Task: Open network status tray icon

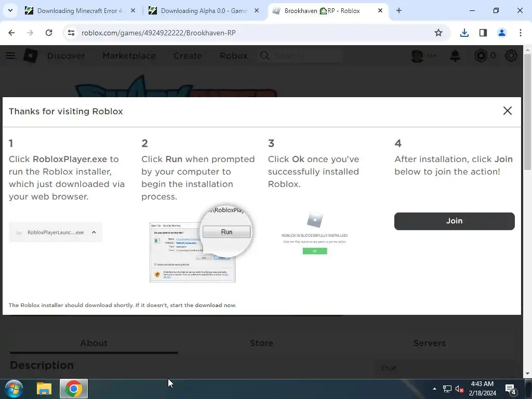Action: 447,389
